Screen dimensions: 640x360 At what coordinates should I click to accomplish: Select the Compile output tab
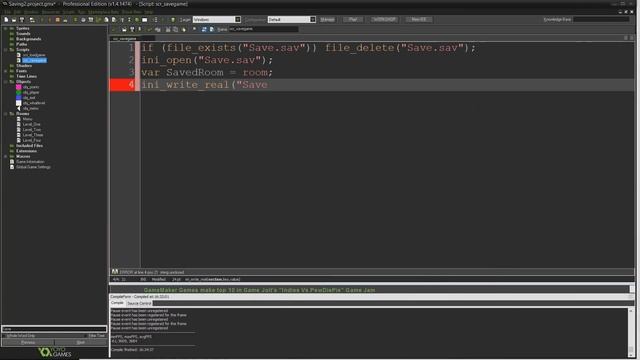(x=117, y=303)
